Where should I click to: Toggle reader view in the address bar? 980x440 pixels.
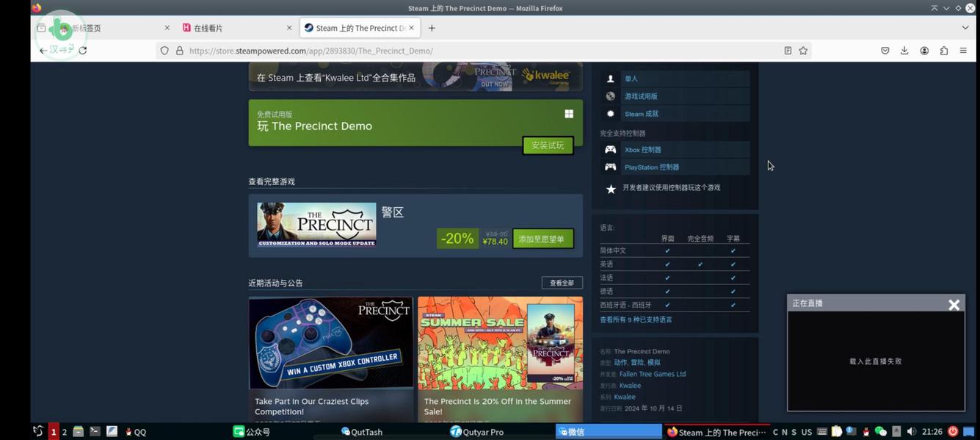[788, 50]
